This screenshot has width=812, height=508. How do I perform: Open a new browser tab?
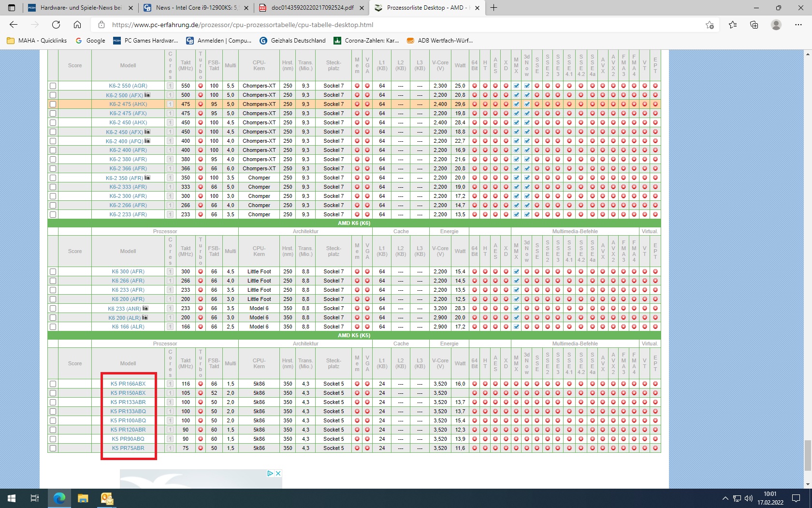click(493, 8)
